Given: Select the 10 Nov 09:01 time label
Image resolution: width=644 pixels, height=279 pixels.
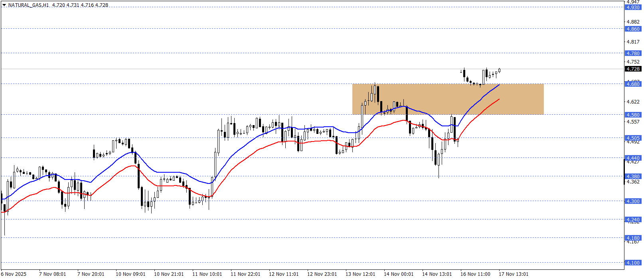Looking at the screenshot, I should pyautogui.click(x=130, y=274).
